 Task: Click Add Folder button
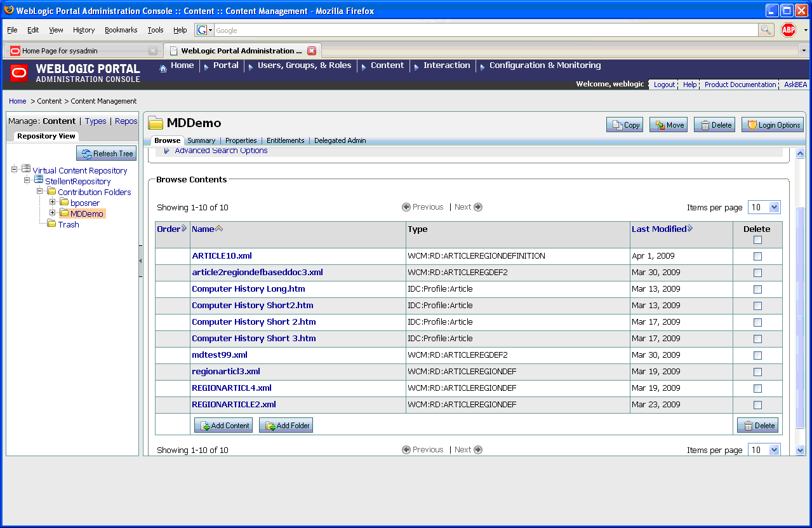click(x=286, y=426)
